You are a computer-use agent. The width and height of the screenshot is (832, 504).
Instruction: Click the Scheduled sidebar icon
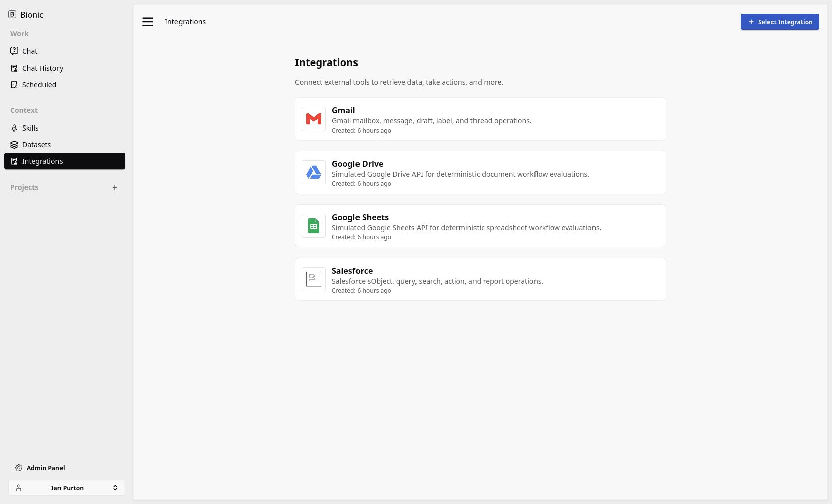pyautogui.click(x=14, y=84)
